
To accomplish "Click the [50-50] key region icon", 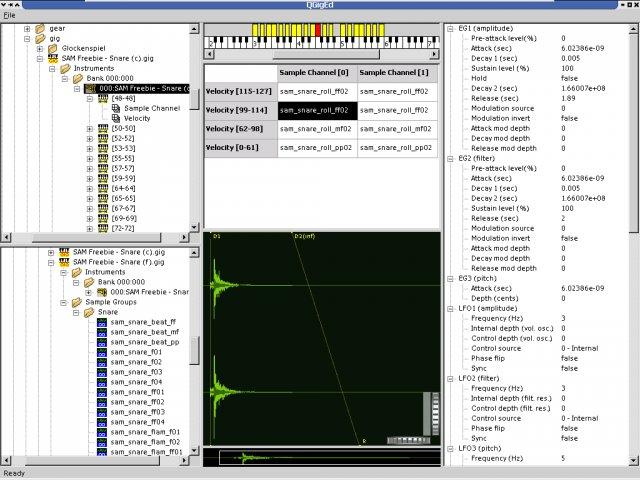I will click(x=103, y=128).
